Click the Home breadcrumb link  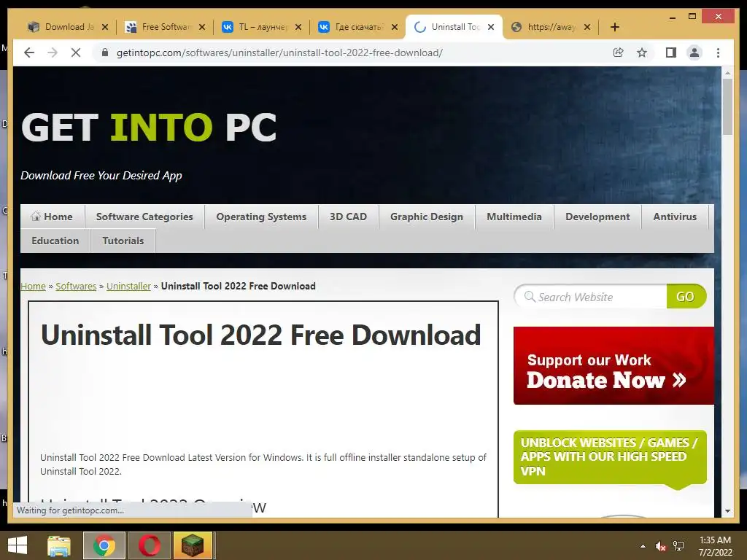coord(33,286)
